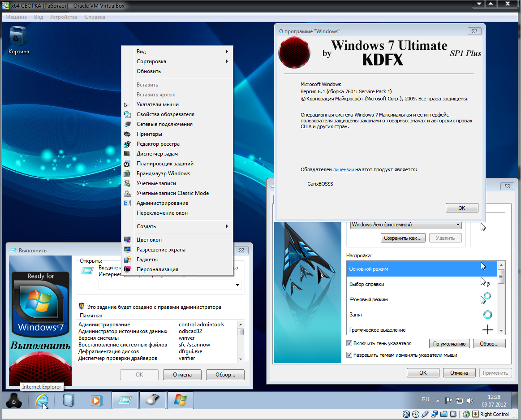Toggle Включить тень указателя checkbox
Image resolution: width=521 pixels, height=420 pixels.
349,343
